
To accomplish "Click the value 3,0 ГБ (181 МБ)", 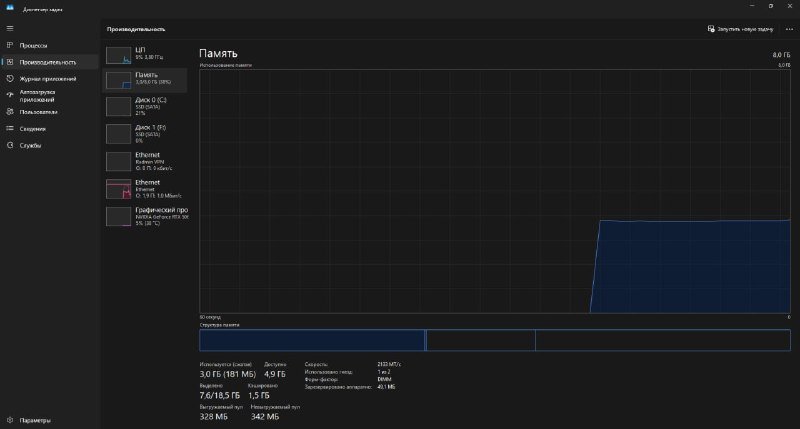I will pyautogui.click(x=228, y=374).
